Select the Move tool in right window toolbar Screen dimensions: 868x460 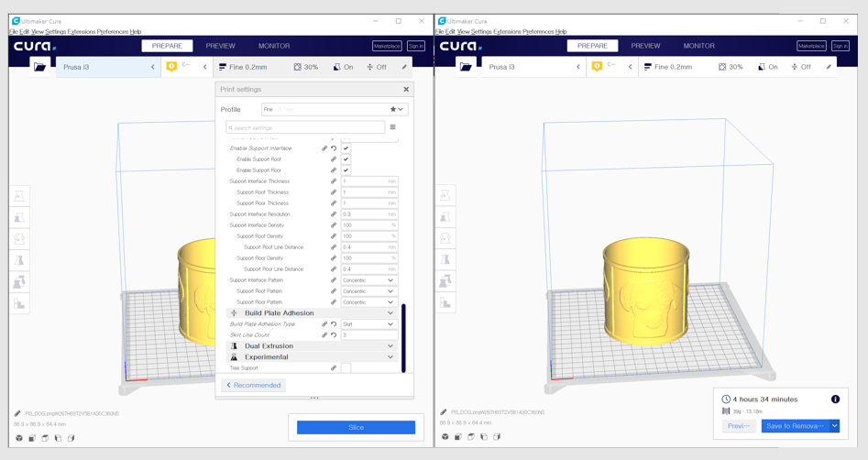click(445, 195)
